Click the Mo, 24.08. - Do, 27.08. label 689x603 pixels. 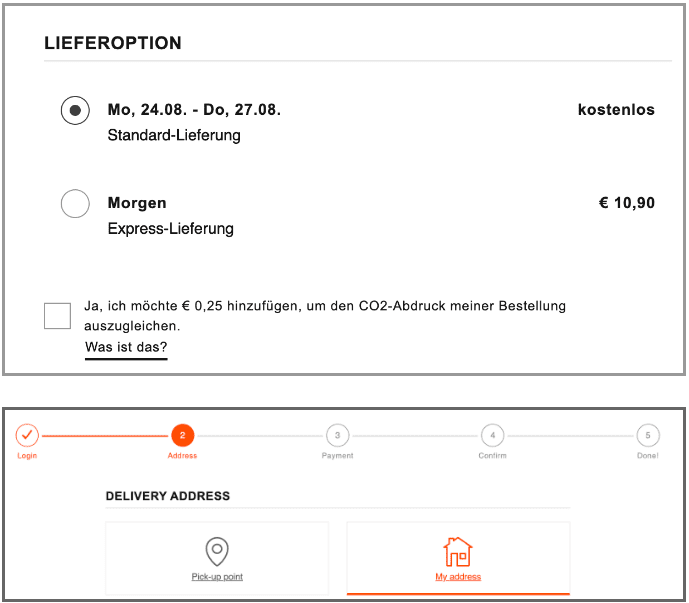(194, 109)
